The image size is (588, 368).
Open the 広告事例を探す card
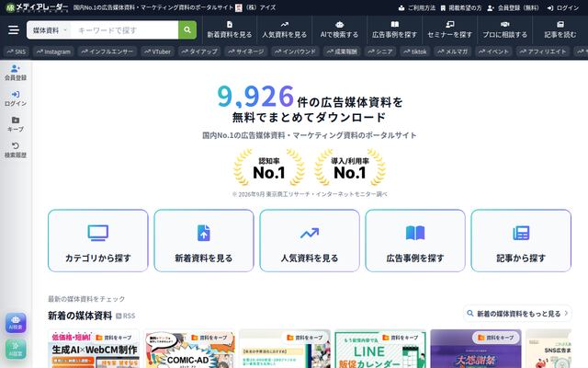click(415, 241)
